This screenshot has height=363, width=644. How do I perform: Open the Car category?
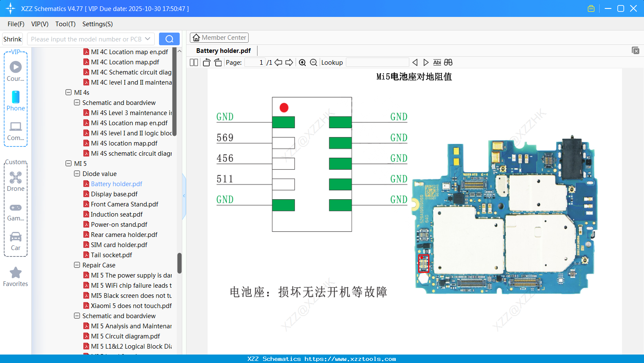(16, 241)
